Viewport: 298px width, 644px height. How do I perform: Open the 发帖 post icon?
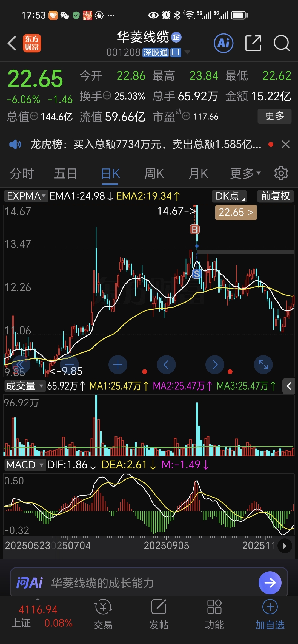point(159,614)
